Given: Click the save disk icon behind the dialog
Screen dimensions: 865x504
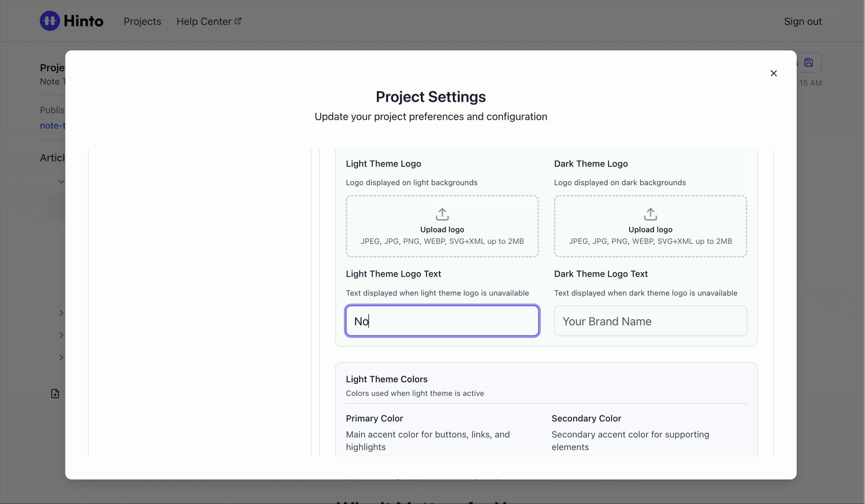Looking at the screenshot, I should coord(808,63).
